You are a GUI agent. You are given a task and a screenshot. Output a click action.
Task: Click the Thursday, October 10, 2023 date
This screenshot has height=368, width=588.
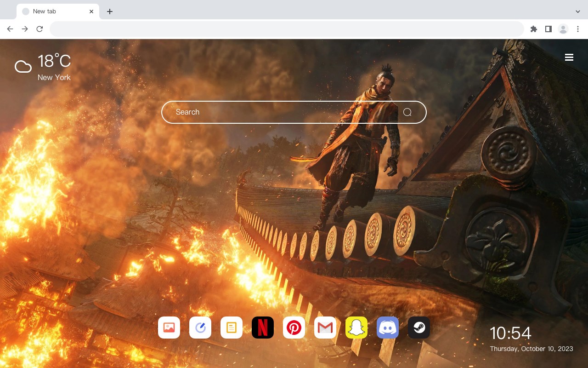point(531,349)
